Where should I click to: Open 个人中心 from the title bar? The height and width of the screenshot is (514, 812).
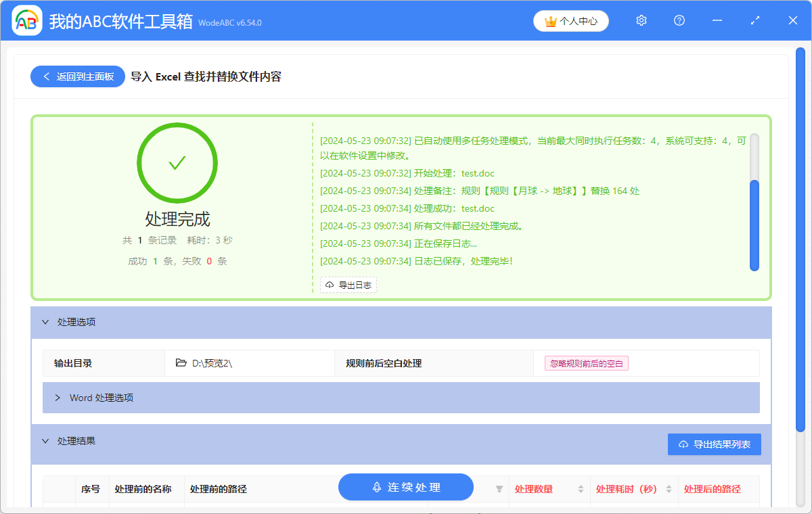[571, 20]
